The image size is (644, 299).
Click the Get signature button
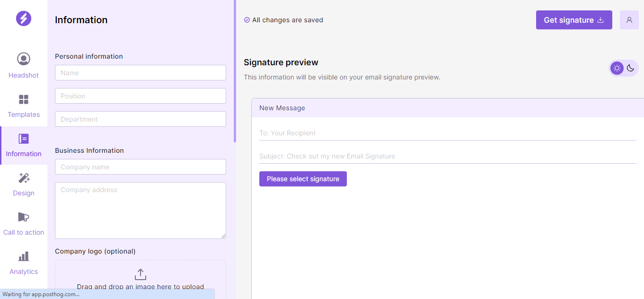(574, 20)
